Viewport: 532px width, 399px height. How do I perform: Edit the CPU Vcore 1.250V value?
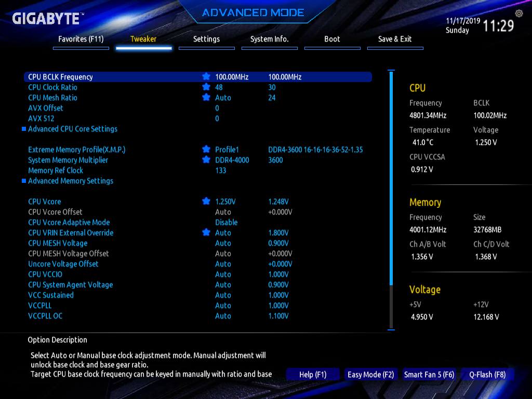pos(225,202)
